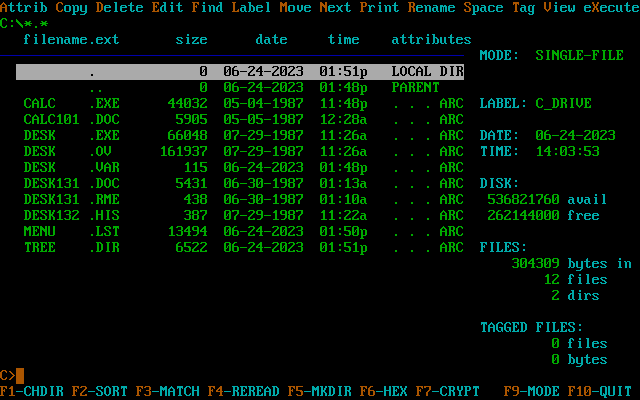This screenshot has height=400, width=640.
Task: Open the Attrib menu command
Action: 24,8
